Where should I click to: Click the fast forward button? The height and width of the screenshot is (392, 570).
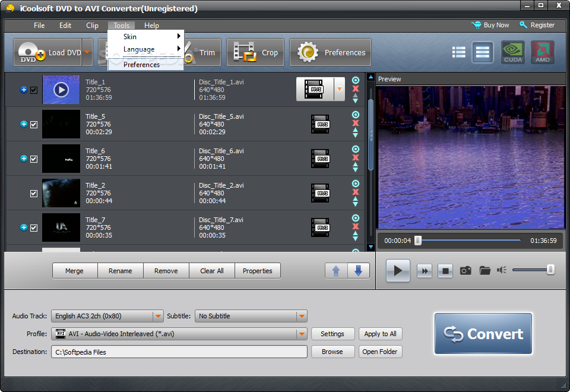point(425,271)
